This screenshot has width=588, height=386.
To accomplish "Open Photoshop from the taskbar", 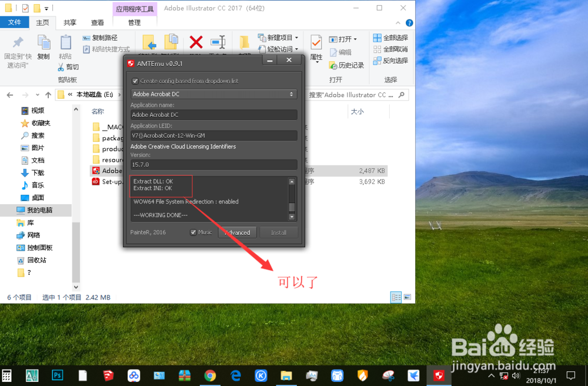I will (57, 375).
